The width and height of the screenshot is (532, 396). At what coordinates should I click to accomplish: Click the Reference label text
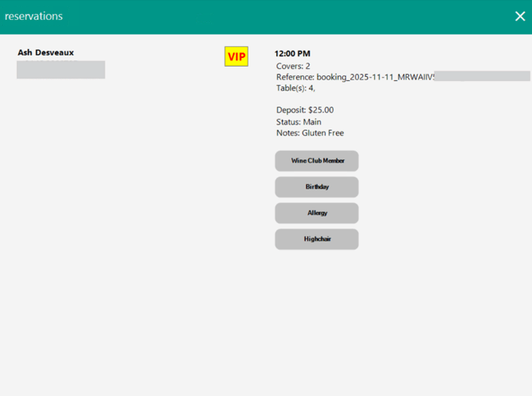point(295,77)
